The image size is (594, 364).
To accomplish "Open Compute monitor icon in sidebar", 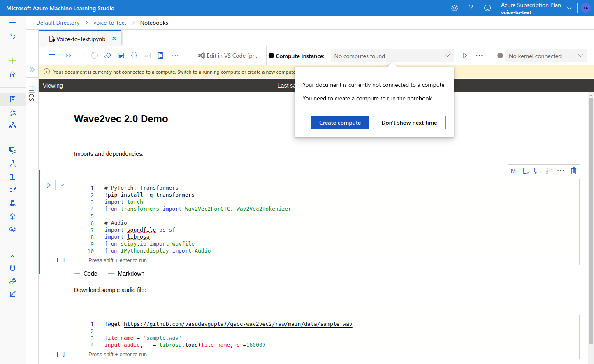I will tap(13, 255).
